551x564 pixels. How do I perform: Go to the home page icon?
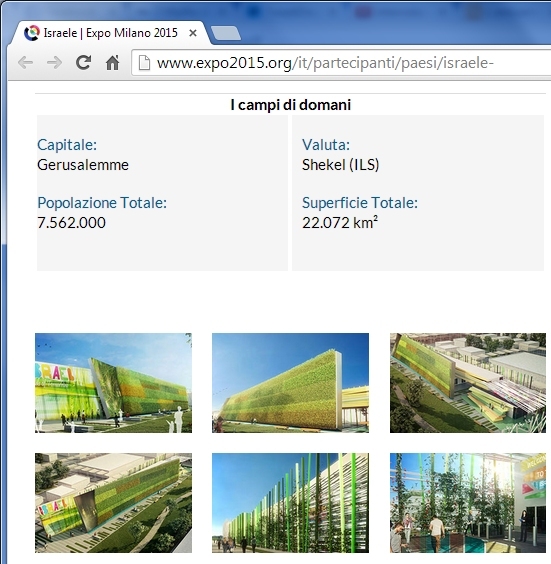click(113, 63)
